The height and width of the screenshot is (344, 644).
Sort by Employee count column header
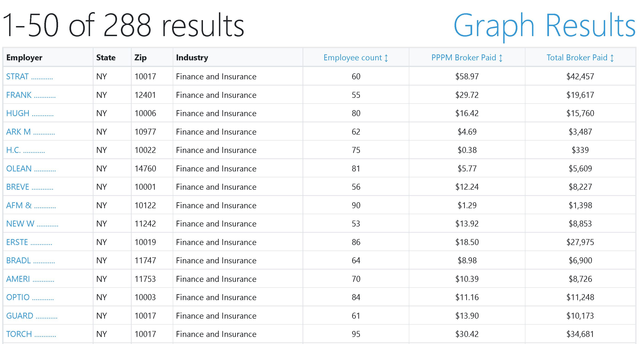(x=352, y=58)
